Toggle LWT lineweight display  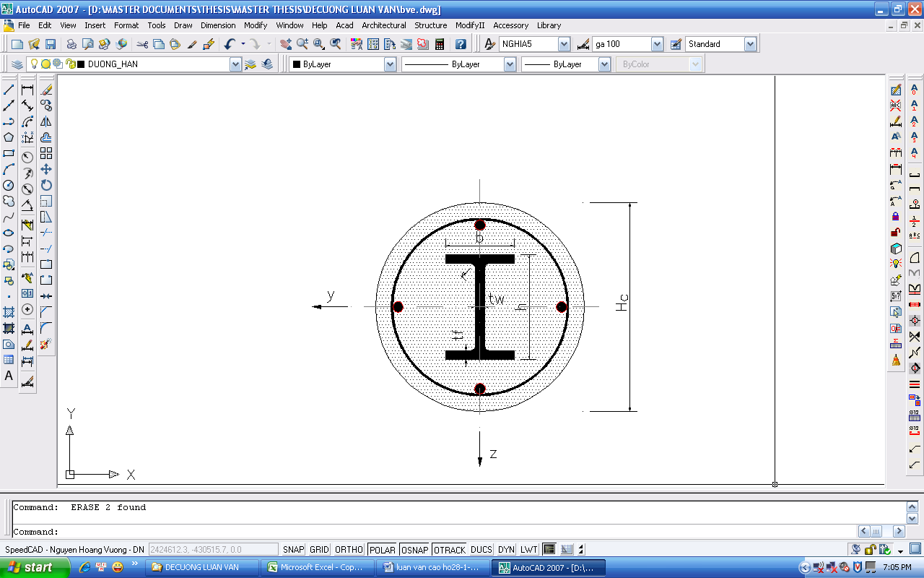(528, 550)
